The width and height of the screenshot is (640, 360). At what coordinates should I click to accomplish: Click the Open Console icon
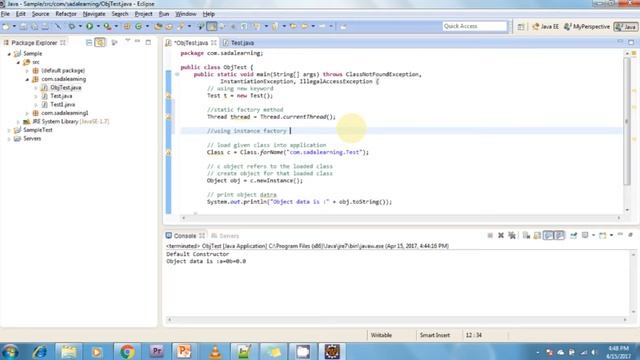(x=603, y=236)
